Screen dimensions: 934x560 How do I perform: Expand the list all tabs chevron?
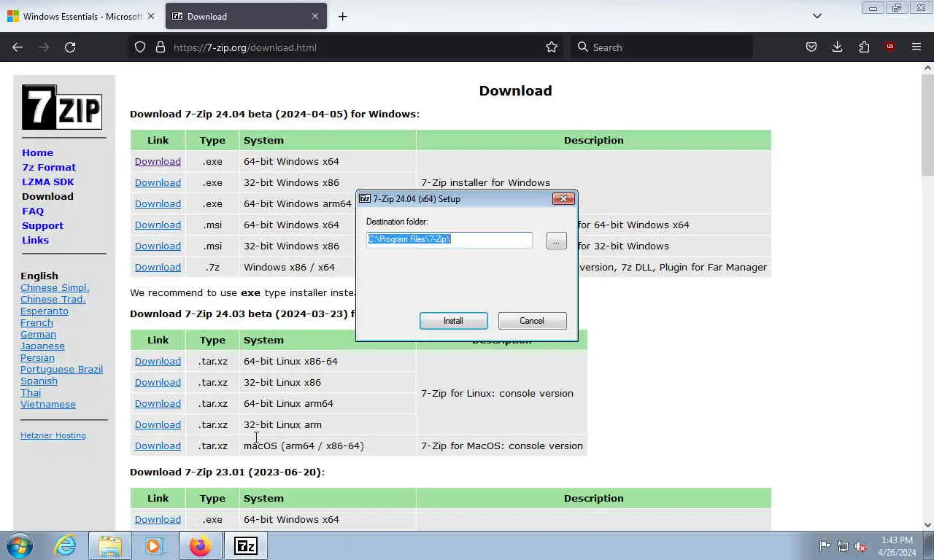(817, 16)
